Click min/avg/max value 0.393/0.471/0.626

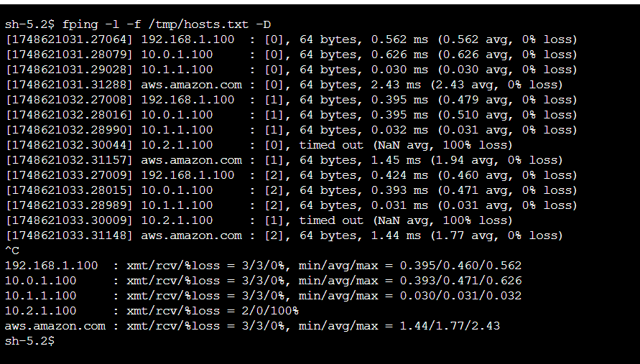tap(460, 281)
